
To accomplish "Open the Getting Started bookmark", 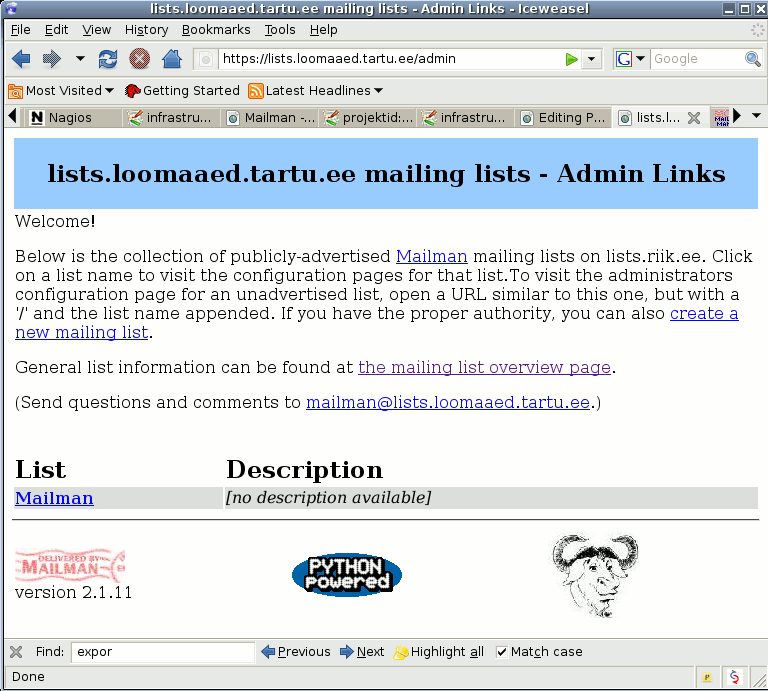I will click(182, 91).
